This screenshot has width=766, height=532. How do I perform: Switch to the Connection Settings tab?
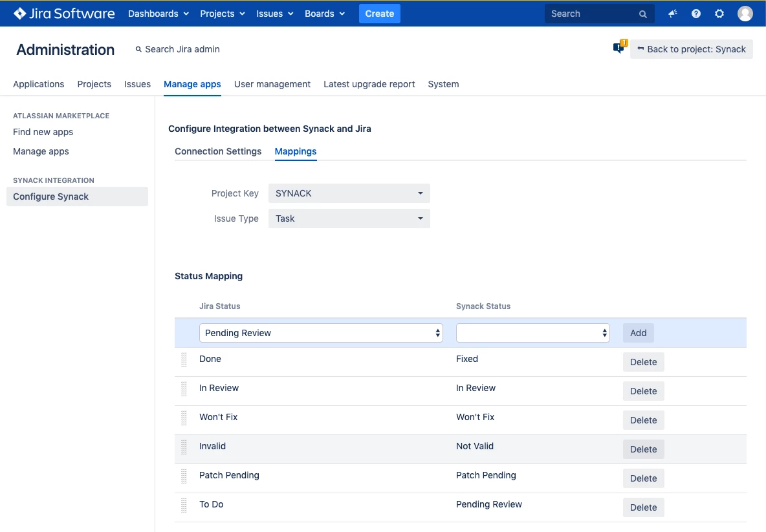(x=217, y=151)
